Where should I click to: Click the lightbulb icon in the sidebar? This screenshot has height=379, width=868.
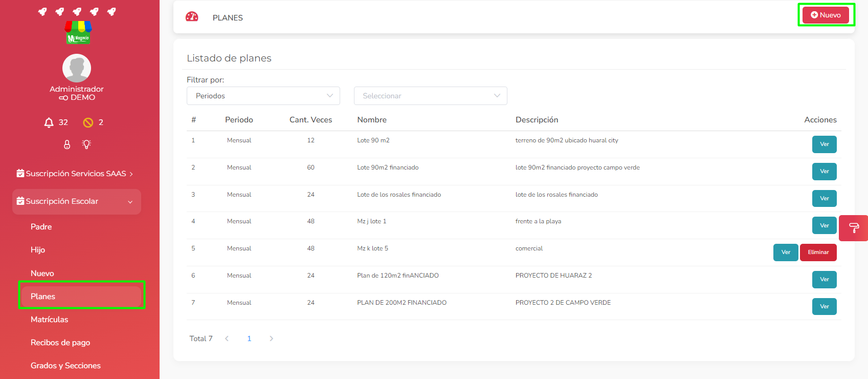click(x=86, y=144)
